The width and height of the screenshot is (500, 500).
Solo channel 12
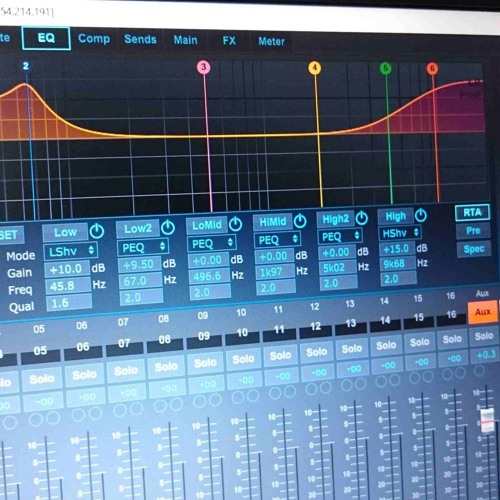pos(316,351)
